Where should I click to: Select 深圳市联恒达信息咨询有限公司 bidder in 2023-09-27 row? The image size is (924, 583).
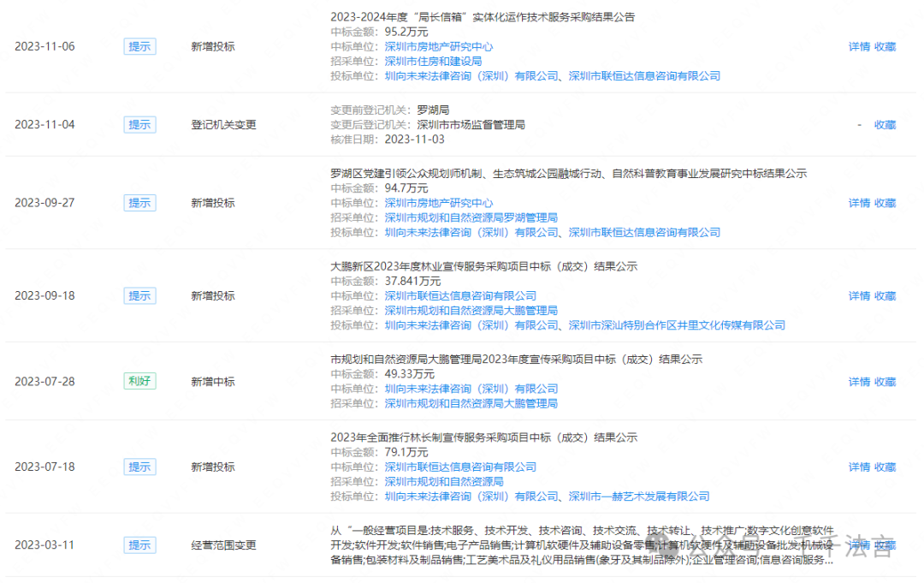click(x=644, y=232)
